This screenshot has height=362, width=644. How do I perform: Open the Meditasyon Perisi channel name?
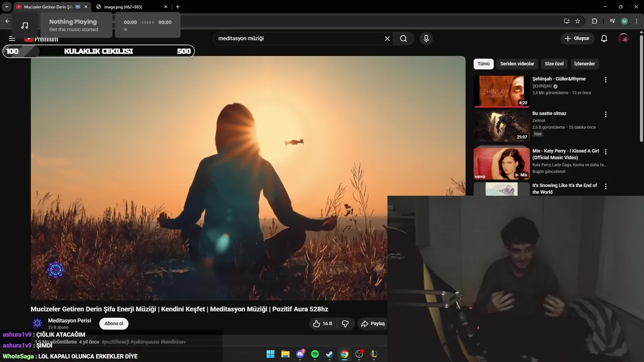pos(69,320)
